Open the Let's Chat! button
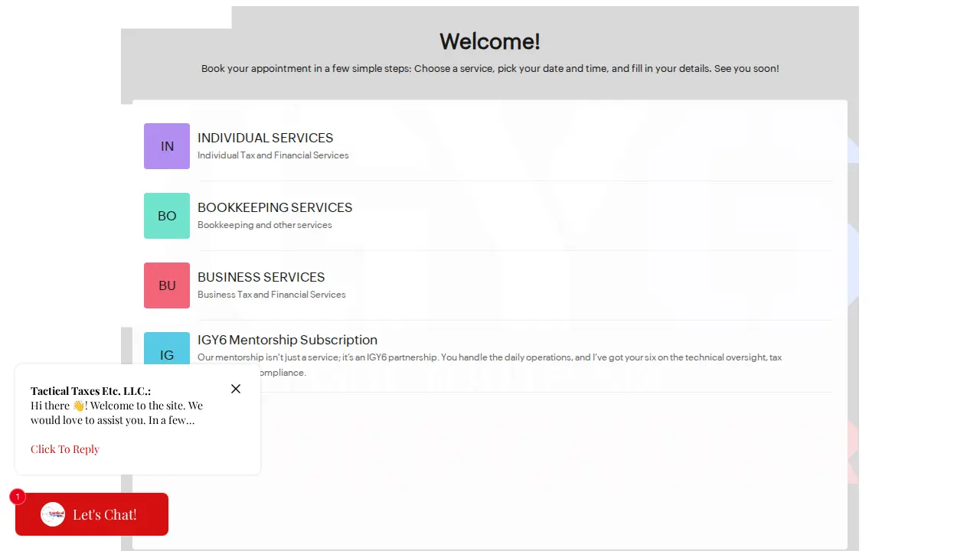The height and width of the screenshot is (551, 980). (x=92, y=514)
